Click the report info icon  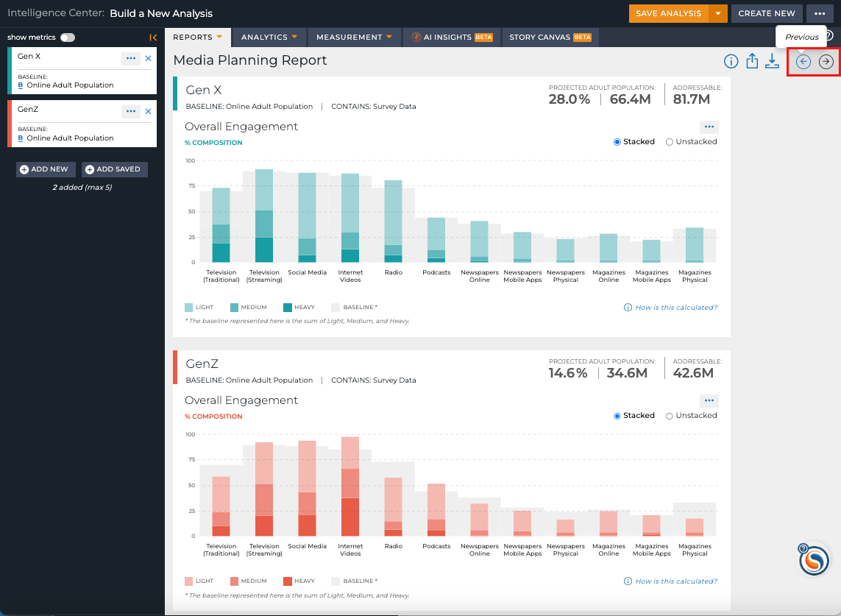click(731, 61)
